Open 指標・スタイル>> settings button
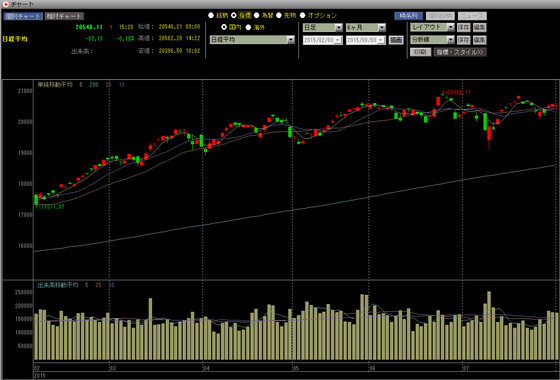The height and width of the screenshot is (380, 560). (460, 52)
